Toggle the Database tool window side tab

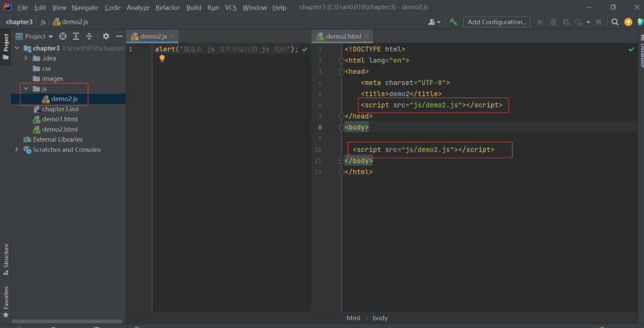tap(641, 51)
